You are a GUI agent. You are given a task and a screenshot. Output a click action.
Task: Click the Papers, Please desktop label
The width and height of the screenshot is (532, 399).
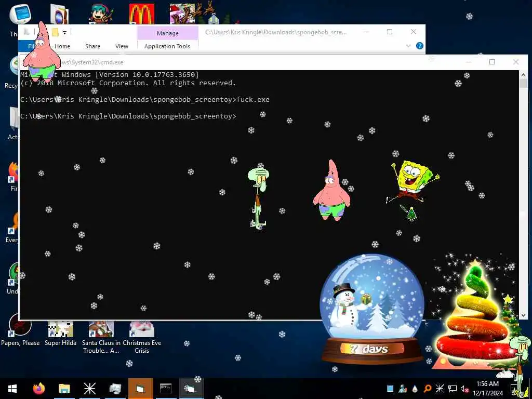[x=20, y=343]
